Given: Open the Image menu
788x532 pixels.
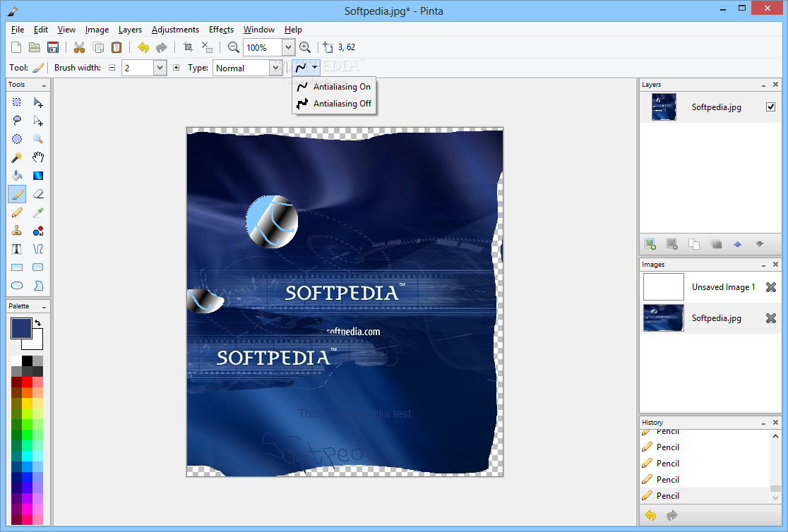Looking at the screenshot, I should (97, 30).
